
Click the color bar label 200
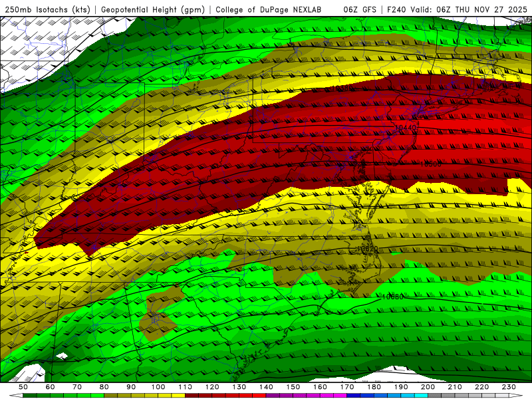[428, 387]
